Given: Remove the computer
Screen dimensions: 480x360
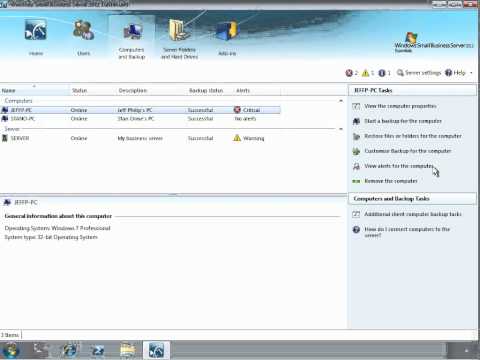Looking at the screenshot, I should [391, 181].
